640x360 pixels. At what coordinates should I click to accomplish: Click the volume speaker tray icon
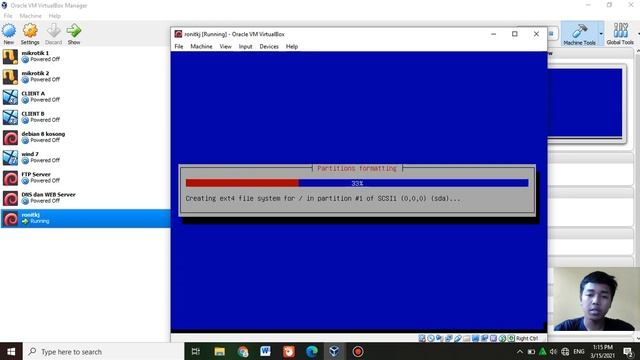(x=553, y=351)
